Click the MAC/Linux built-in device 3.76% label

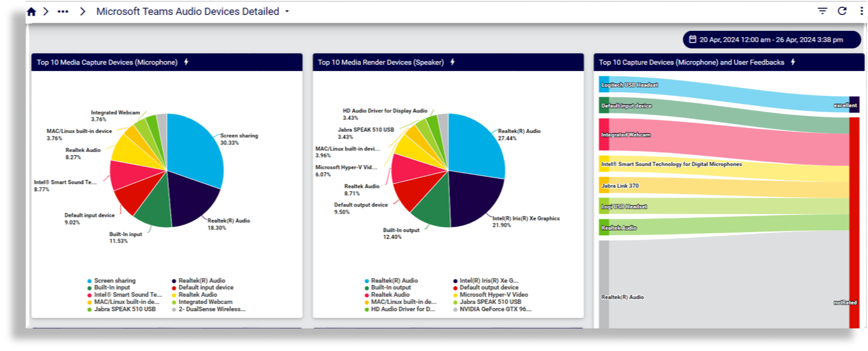click(x=79, y=135)
